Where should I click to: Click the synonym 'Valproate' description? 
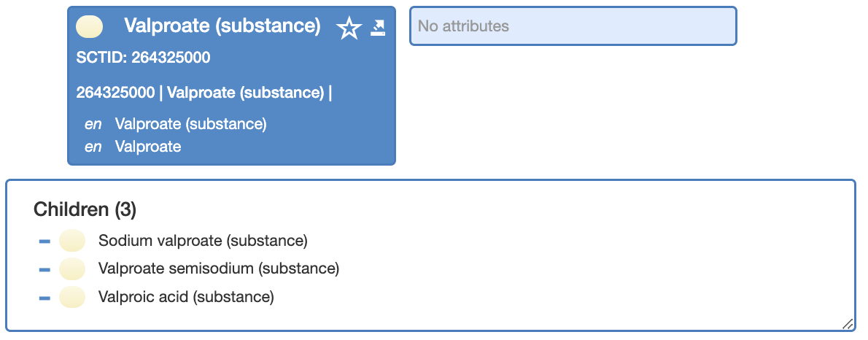coord(148,147)
